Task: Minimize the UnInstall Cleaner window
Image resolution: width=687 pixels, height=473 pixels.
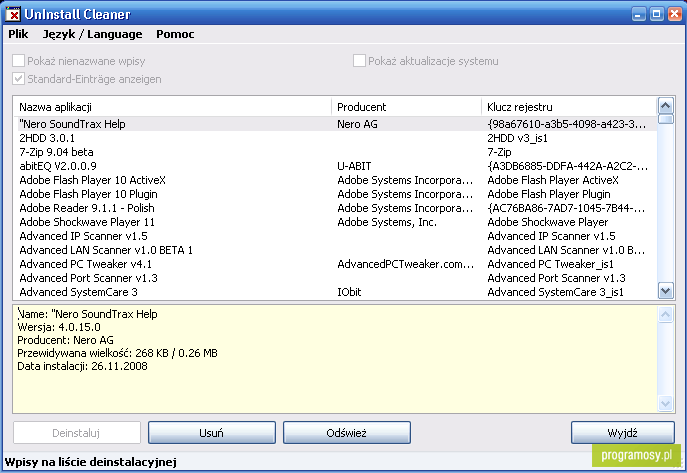Action: pyautogui.click(x=639, y=14)
